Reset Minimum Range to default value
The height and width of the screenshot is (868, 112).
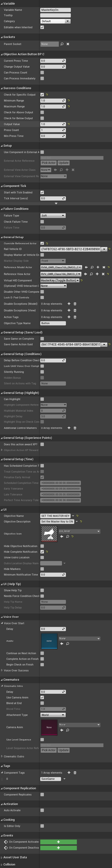point(69,101)
